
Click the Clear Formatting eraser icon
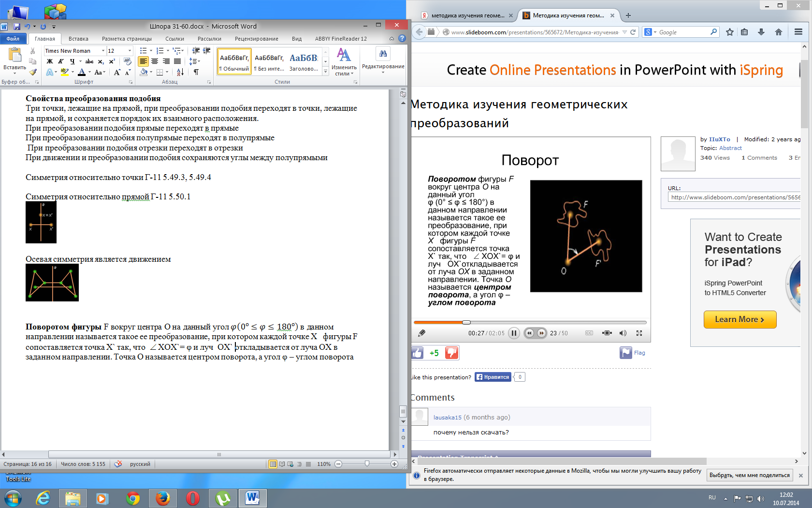(127, 61)
